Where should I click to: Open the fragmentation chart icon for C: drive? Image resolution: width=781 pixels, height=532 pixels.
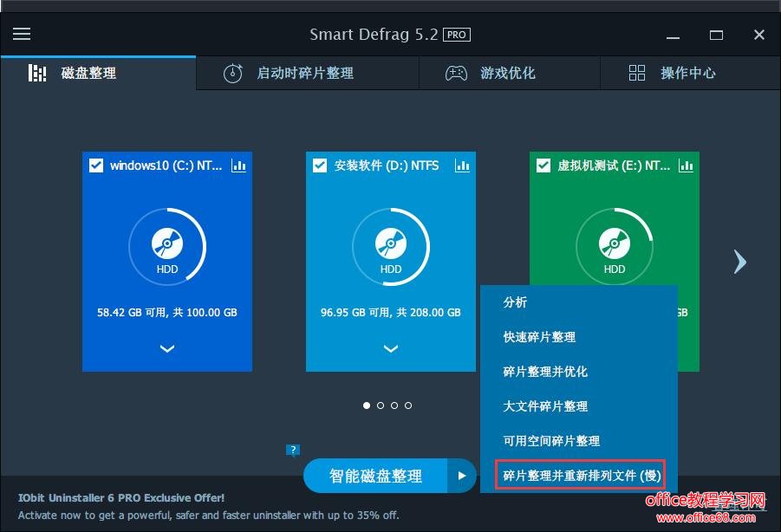(x=238, y=165)
